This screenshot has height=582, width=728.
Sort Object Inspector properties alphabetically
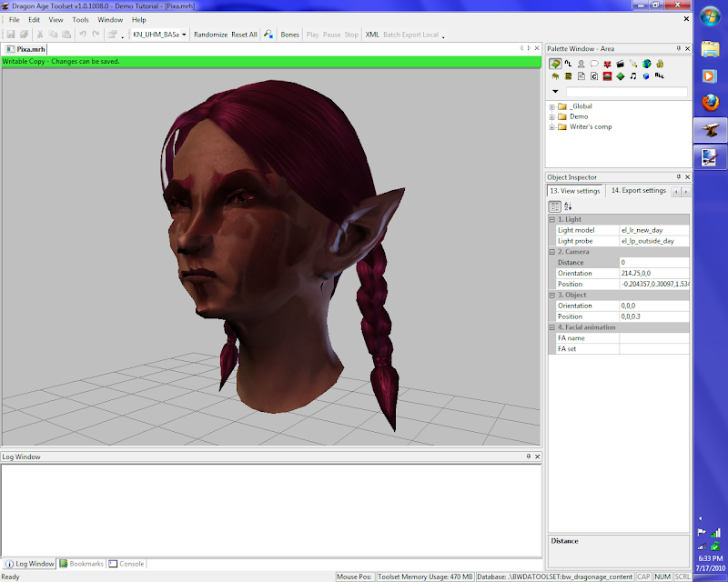coord(568,206)
